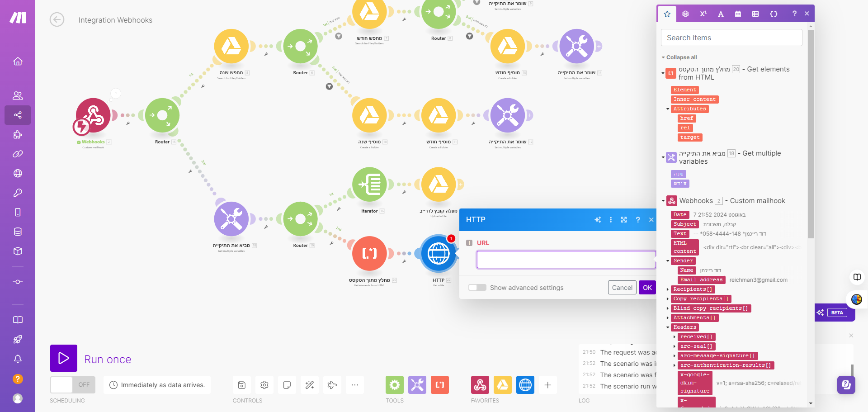Switch to the date and time functions tab

click(738, 14)
